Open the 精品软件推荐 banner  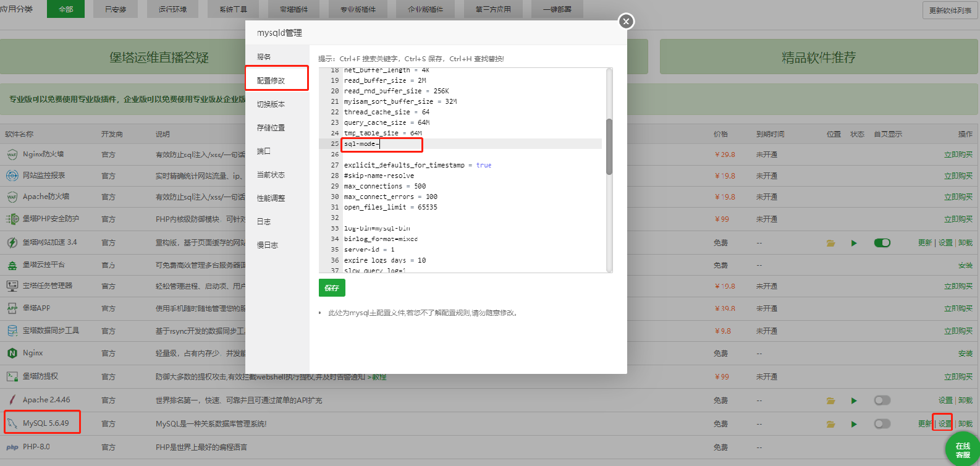click(818, 57)
